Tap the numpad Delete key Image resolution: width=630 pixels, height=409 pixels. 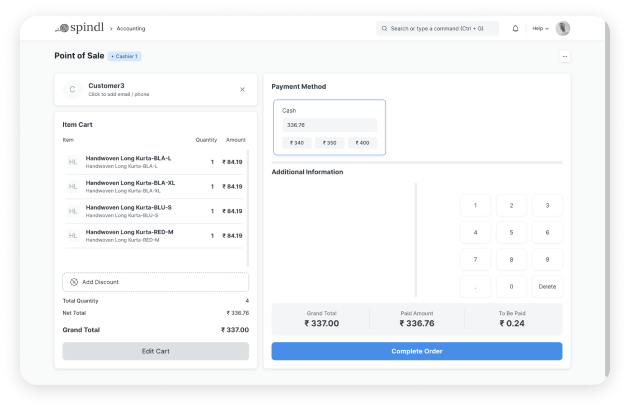click(x=547, y=286)
